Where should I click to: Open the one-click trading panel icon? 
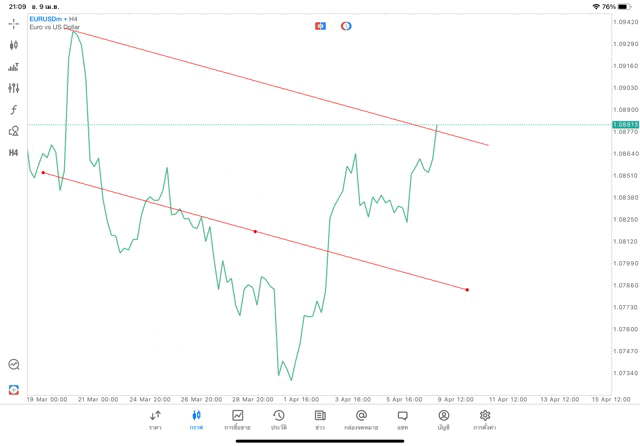320,25
